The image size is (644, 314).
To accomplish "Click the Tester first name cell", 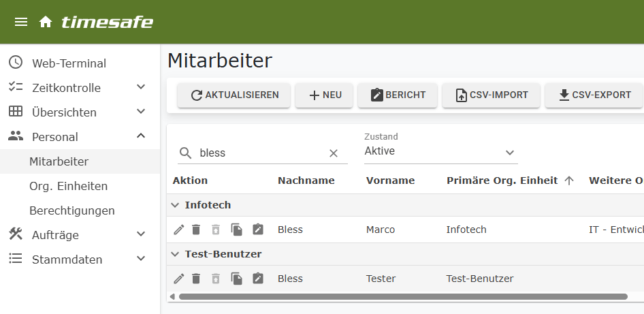I will click(x=381, y=279).
